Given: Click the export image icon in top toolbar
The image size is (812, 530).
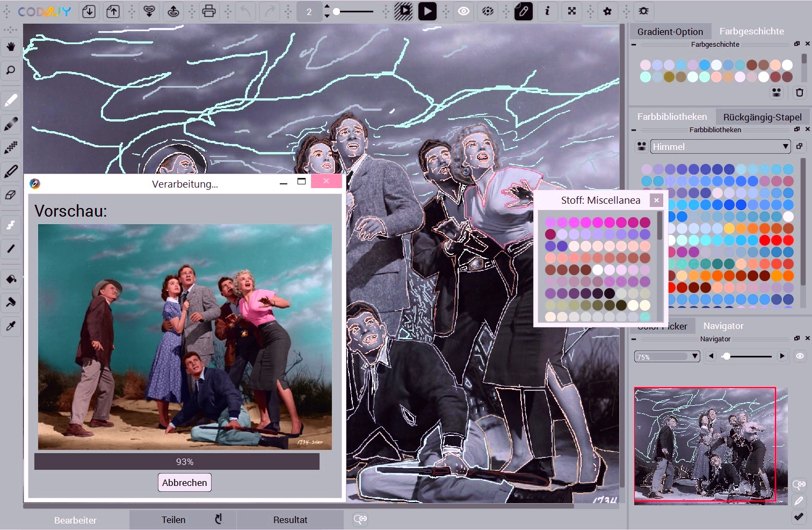Looking at the screenshot, I should pos(173,11).
